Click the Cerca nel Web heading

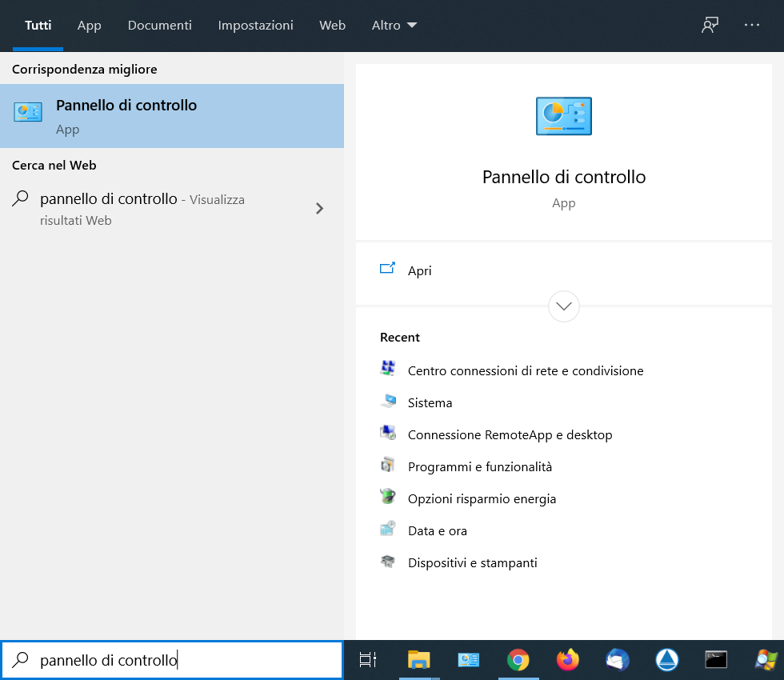[x=54, y=165]
